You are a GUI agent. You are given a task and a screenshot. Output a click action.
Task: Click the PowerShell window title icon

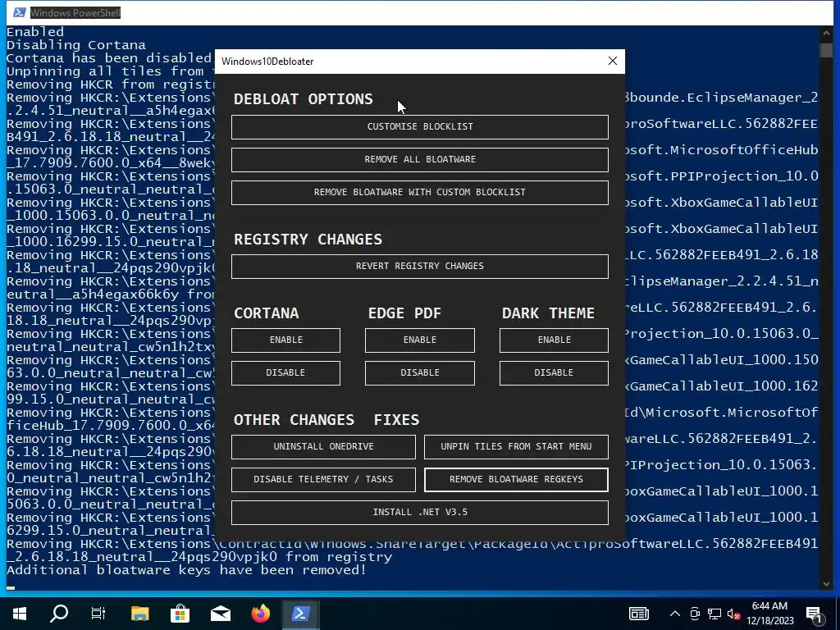tap(19, 12)
